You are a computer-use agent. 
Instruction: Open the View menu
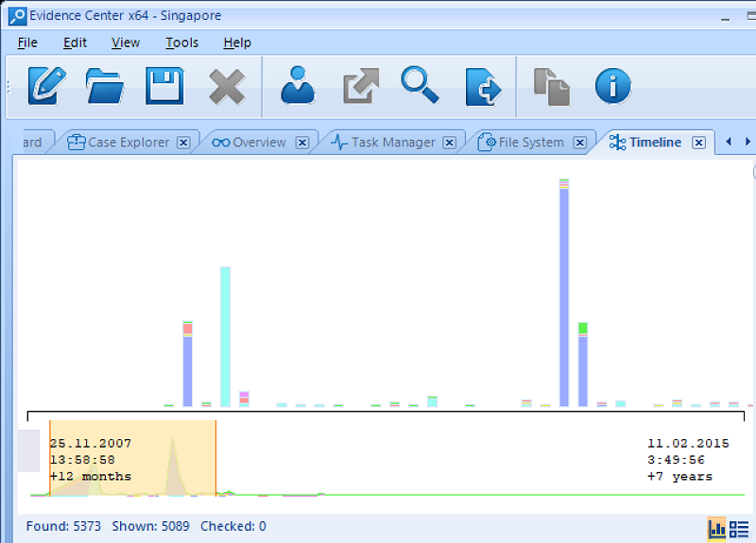[126, 42]
